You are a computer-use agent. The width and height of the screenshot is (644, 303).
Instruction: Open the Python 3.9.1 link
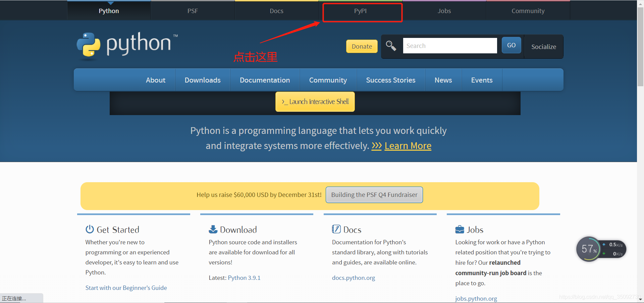tap(244, 278)
